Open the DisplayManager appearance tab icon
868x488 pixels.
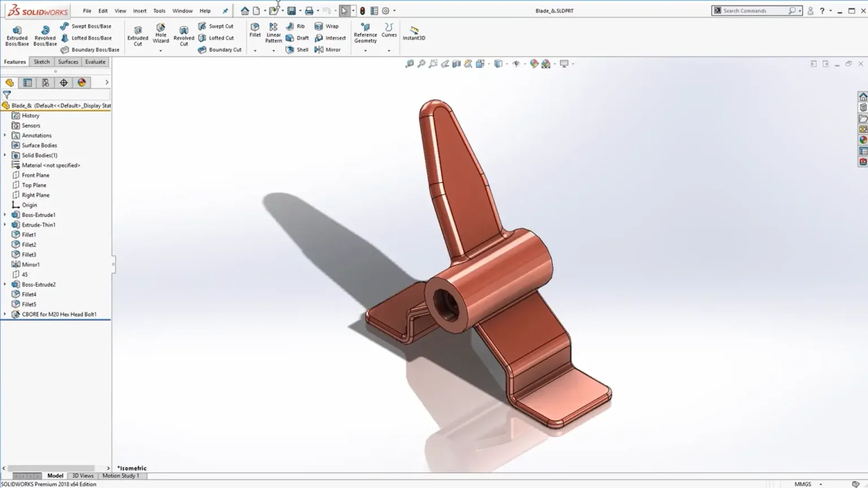coord(82,82)
